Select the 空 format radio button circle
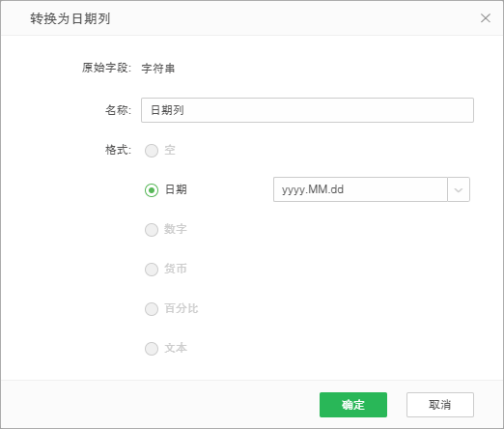This screenshot has height=429, width=504. (x=152, y=151)
